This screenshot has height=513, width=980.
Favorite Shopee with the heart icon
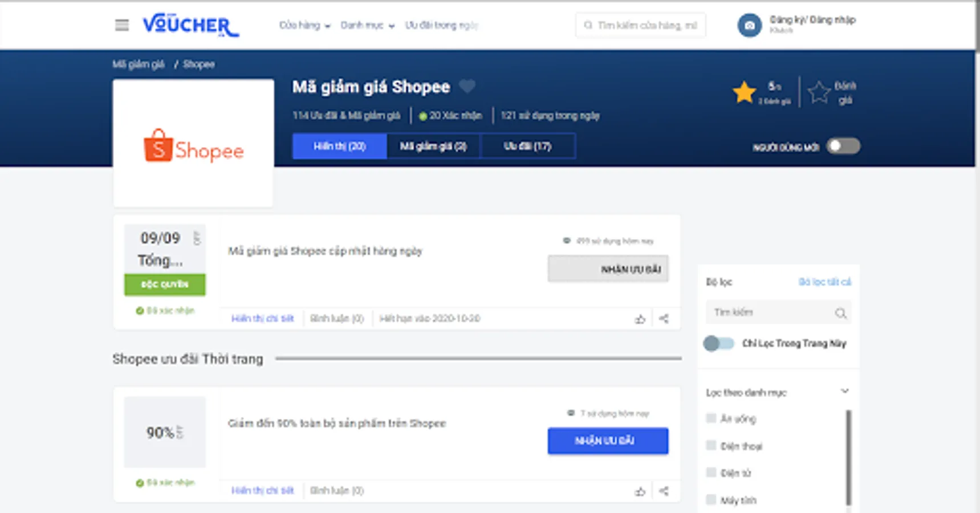click(467, 87)
